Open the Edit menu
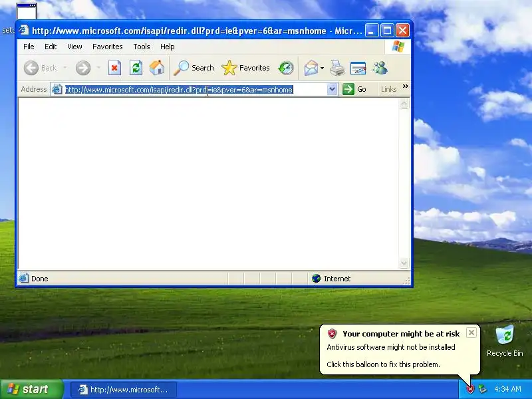Viewport: 532px width, 399px height. click(x=51, y=47)
